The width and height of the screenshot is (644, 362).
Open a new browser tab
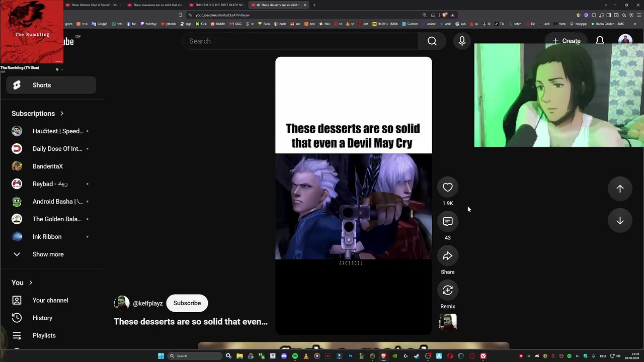click(314, 5)
